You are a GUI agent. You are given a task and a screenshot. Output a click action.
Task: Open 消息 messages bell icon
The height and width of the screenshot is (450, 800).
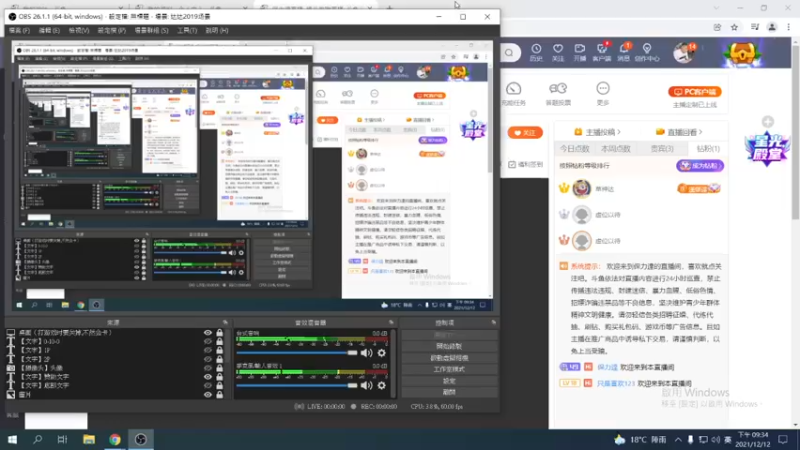tap(624, 52)
